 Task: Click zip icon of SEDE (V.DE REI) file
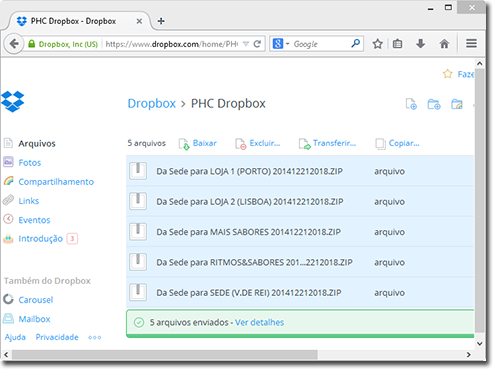pyautogui.click(x=138, y=292)
